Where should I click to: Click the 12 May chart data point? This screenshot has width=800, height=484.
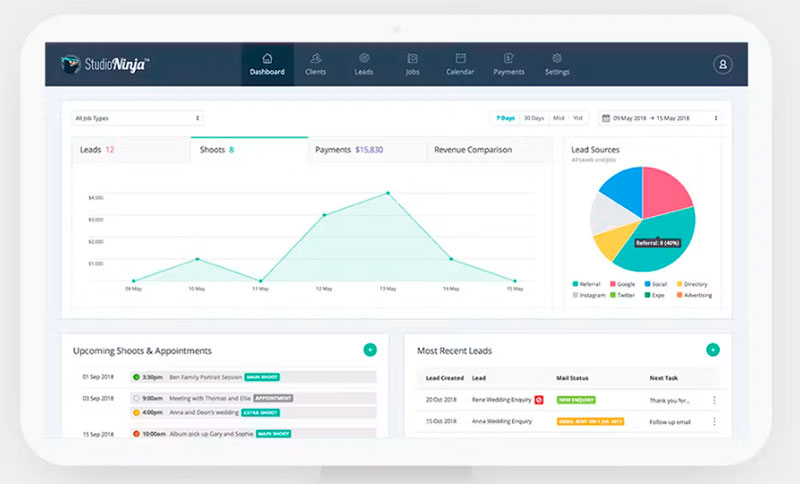[324, 215]
